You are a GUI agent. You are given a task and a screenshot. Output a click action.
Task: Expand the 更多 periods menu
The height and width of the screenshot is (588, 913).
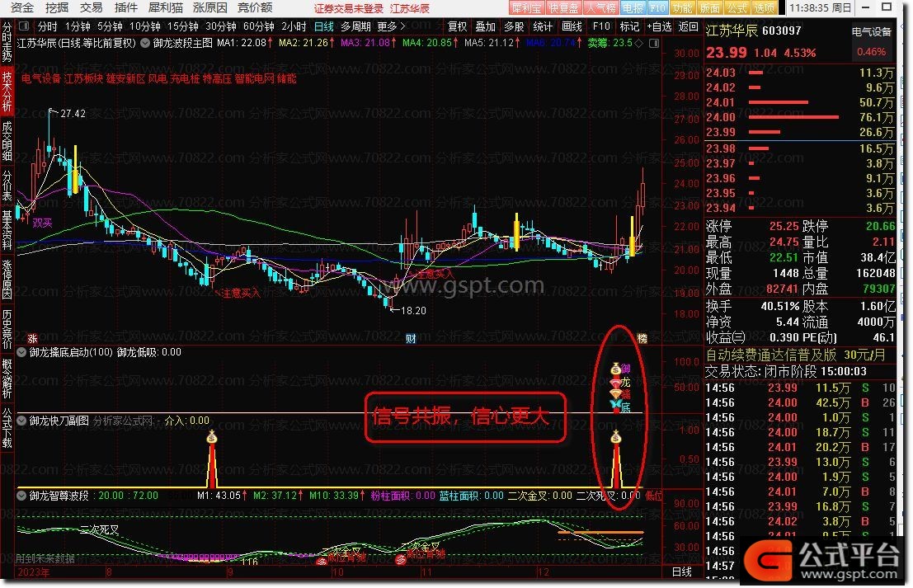coord(391,26)
